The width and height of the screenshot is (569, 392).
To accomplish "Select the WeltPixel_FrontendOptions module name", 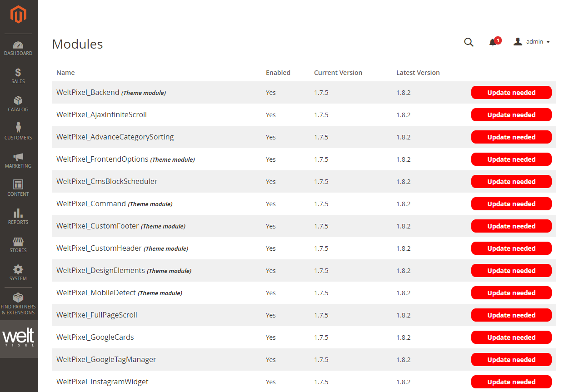I will [102, 159].
